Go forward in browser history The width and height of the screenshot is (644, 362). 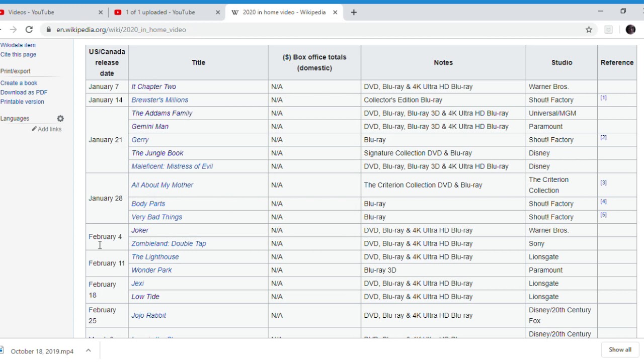(x=13, y=30)
